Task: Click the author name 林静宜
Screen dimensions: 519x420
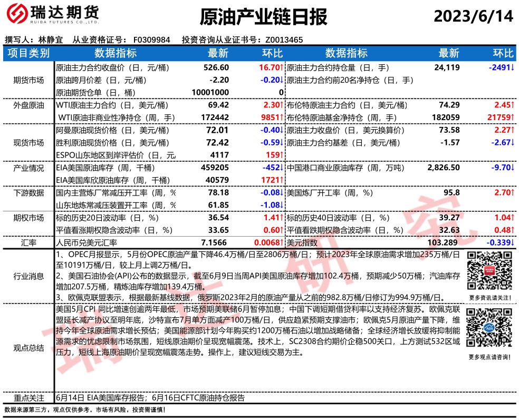Action: (51, 40)
